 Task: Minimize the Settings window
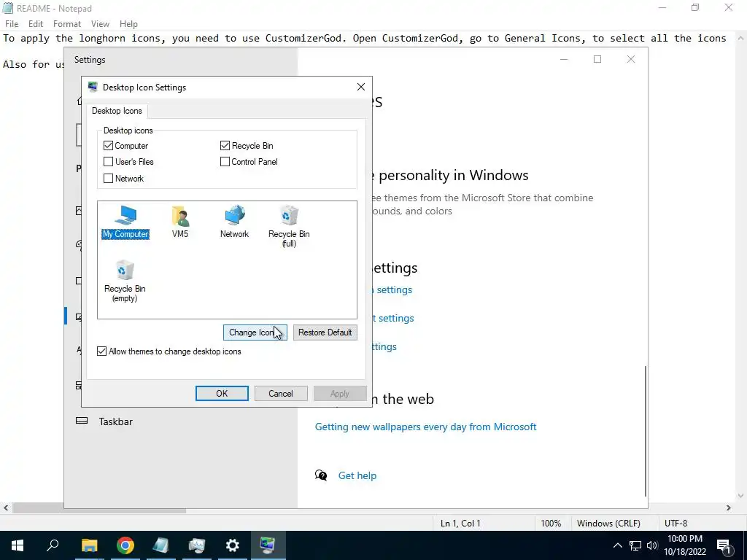click(x=564, y=59)
